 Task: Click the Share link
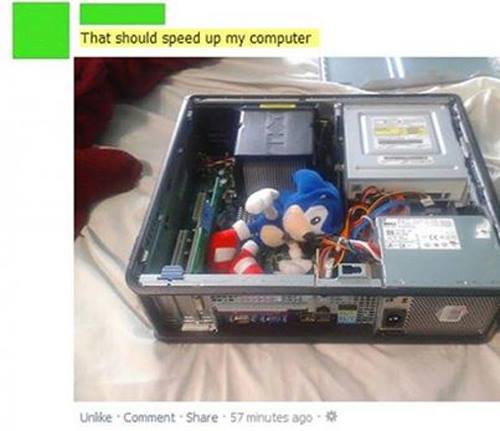point(202,417)
